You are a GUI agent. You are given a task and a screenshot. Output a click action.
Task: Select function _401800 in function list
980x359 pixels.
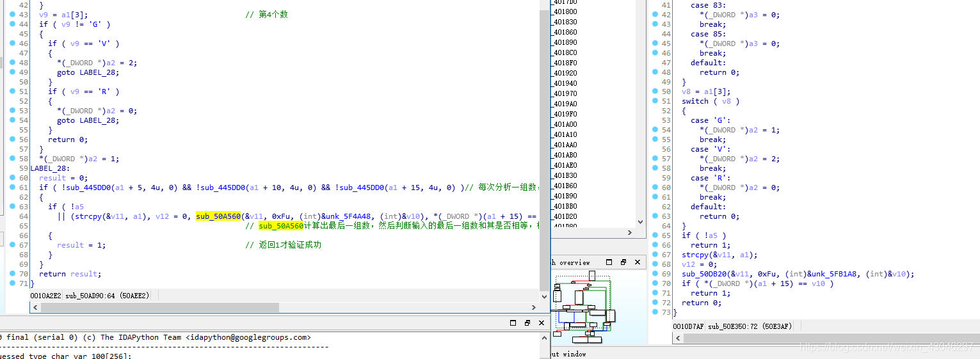(565, 11)
